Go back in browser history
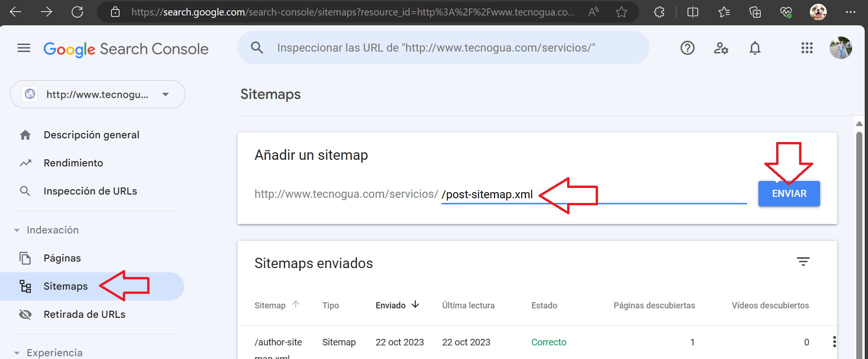The height and width of the screenshot is (359, 868). tap(15, 12)
